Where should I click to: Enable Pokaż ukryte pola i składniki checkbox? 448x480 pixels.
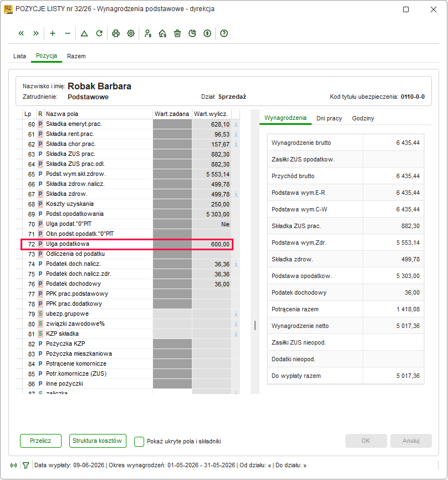pos(139,441)
